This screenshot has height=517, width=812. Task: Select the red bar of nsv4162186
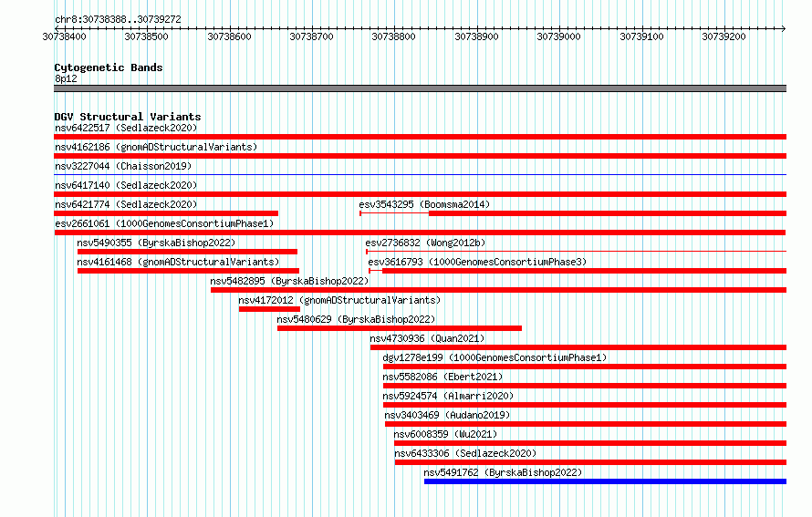(x=420, y=156)
